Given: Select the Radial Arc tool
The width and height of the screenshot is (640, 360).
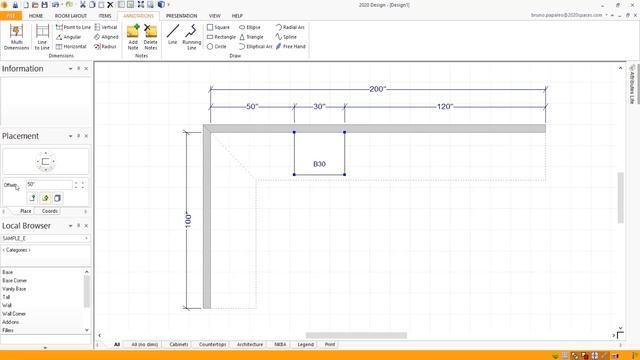Looking at the screenshot, I should (x=290, y=27).
